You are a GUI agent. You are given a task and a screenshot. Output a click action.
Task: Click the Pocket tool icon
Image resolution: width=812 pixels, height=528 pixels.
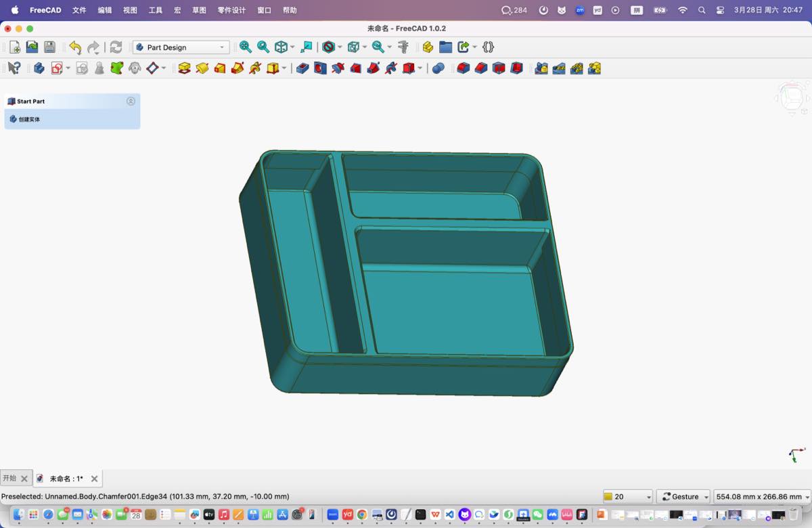[302, 68]
